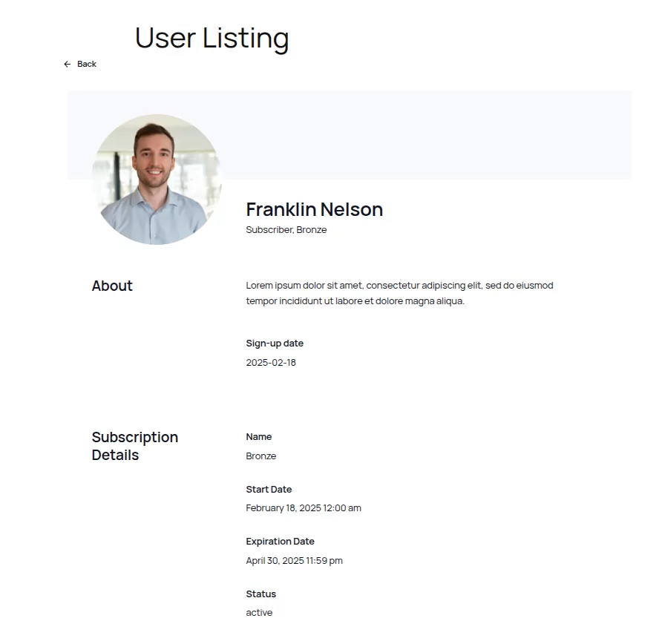Screen dimensions: 665x644
Task: Select the active status value
Action: [x=259, y=613]
